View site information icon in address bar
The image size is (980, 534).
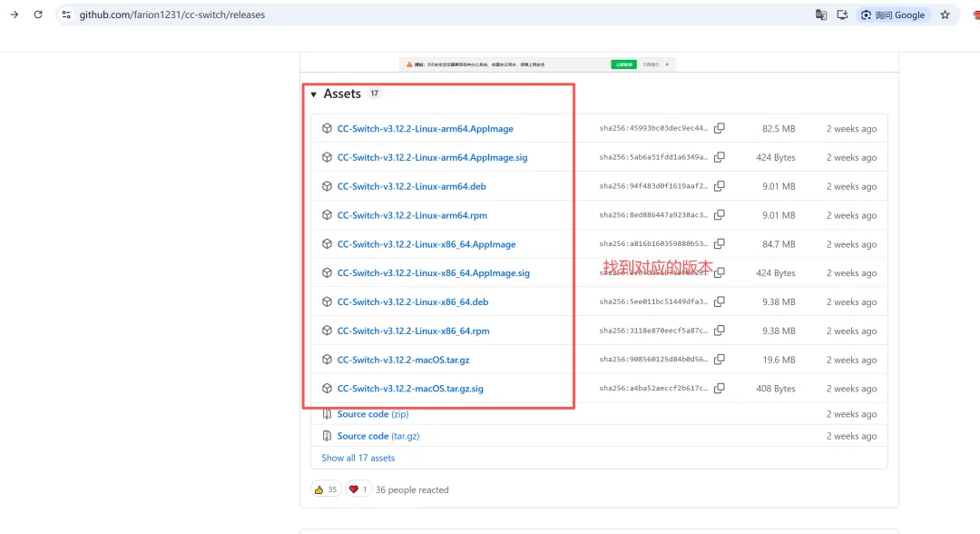(66, 15)
